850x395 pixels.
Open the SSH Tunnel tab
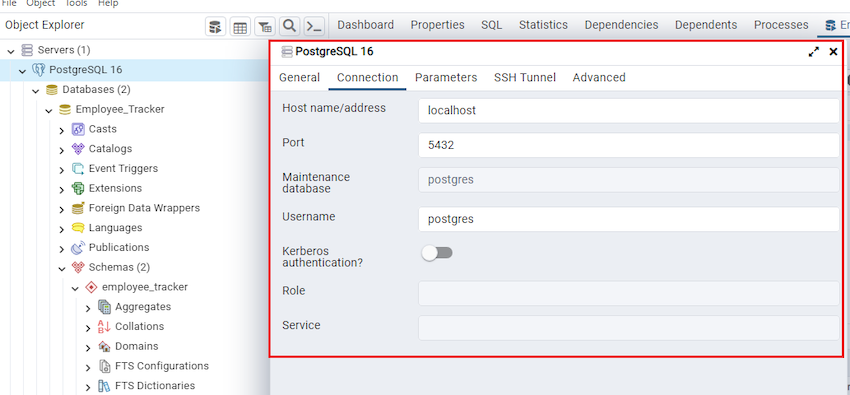point(525,77)
